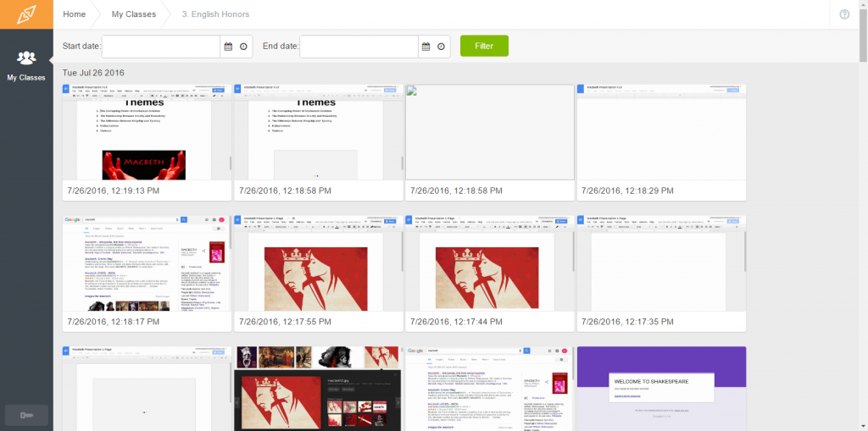Open the broken-image screenshot at 12:18:58 PM
Screen dimensions: 868x431
(490, 132)
